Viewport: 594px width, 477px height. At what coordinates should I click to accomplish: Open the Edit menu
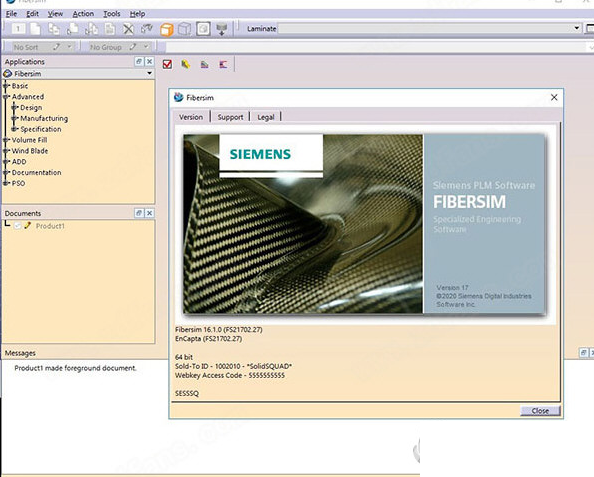[x=33, y=14]
